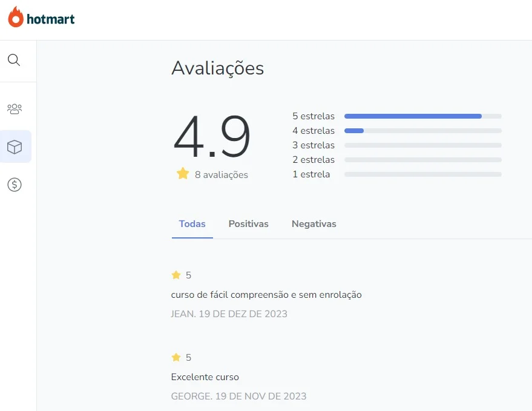Click the 5 estrelas rating bar
This screenshot has width=532, height=411.
[422, 116]
